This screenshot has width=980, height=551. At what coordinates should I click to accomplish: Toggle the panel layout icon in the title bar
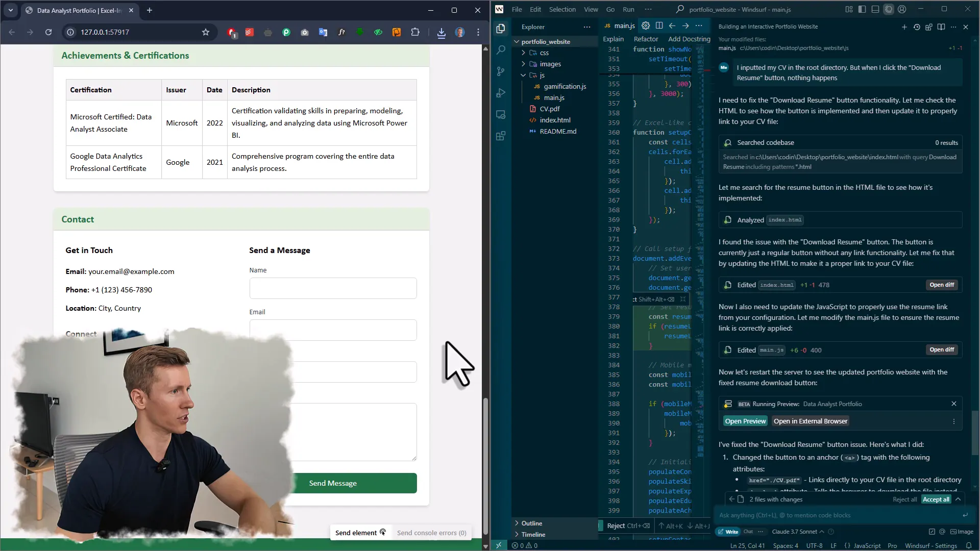coord(876,9)
